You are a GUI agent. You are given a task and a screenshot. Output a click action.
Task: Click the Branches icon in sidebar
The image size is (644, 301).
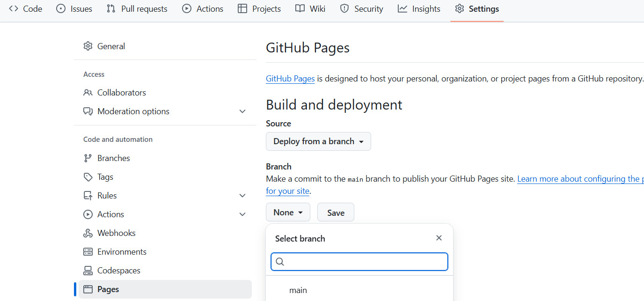pyautogui.click(x=88, y=158)
